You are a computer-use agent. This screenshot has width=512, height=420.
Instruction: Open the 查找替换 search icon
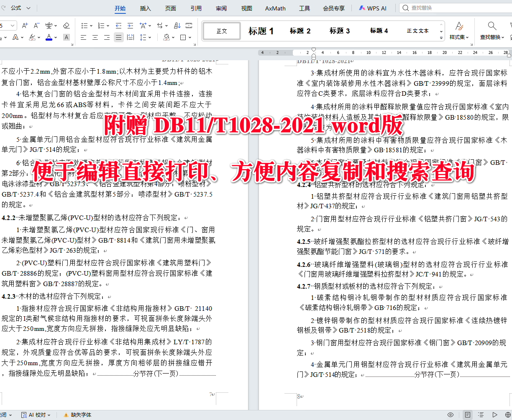point(491,25)
